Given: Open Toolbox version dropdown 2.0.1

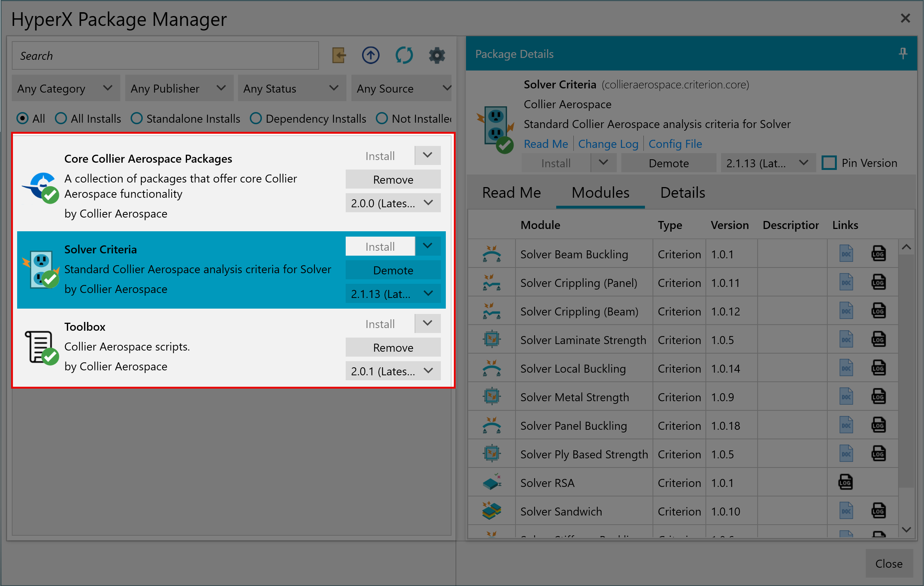Looking at the screenshot, I should 393,371.
